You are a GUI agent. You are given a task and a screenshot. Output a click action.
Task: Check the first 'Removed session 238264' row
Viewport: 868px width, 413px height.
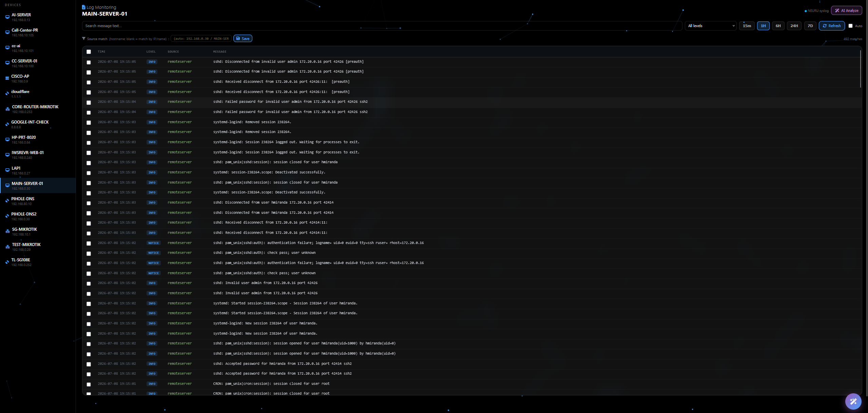[89, 123]
